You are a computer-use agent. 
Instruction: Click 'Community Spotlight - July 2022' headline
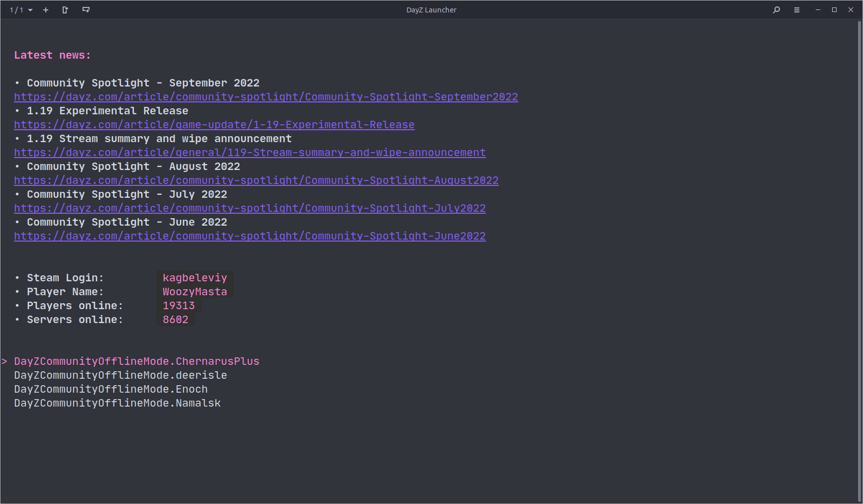click(127, 194)
